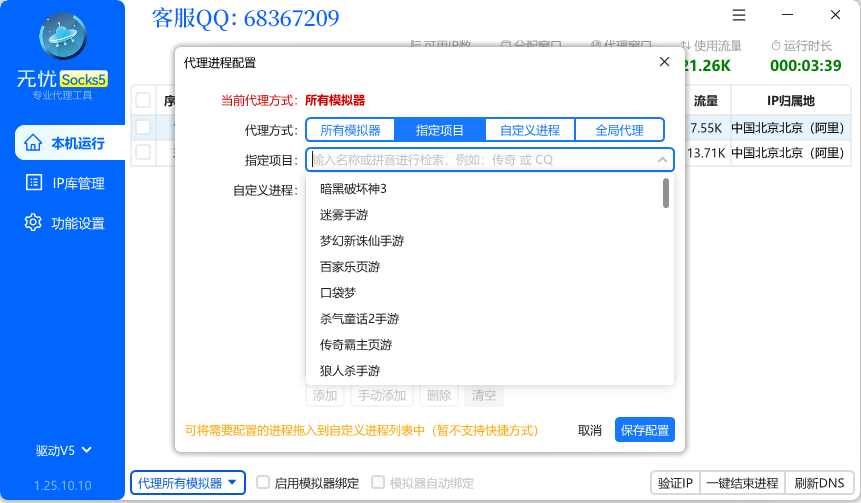The height and width of the screenshot is (503, 861).
Task: Choose 暗黑破坏神3 from the list
Action: [490, 189]
